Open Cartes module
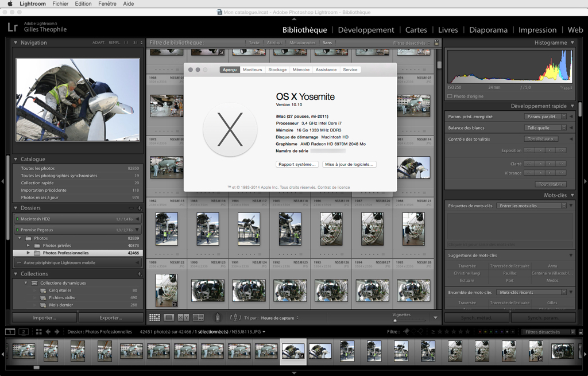Viewport: 588px width, 376px height. click(x=416, y=30)
